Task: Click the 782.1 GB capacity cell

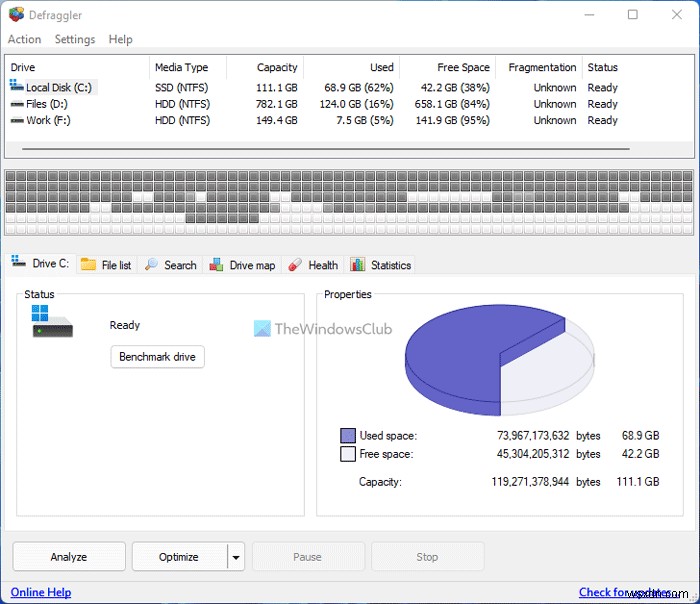Action: (x=276, y=104)
